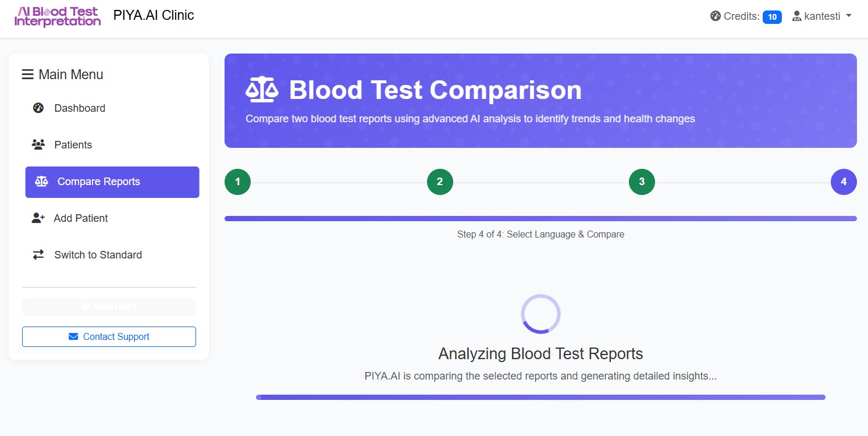Click the scales icon in the Blood Test Comparison banner
Image resolution: width=868 pixels, height=436 pixels.
point(262,90)
